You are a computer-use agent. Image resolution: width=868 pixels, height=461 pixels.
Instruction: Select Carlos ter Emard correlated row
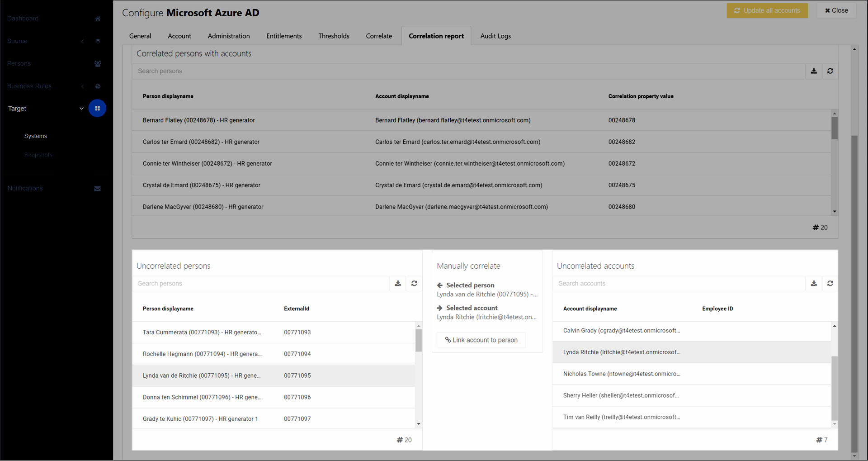tap(481, 142)
